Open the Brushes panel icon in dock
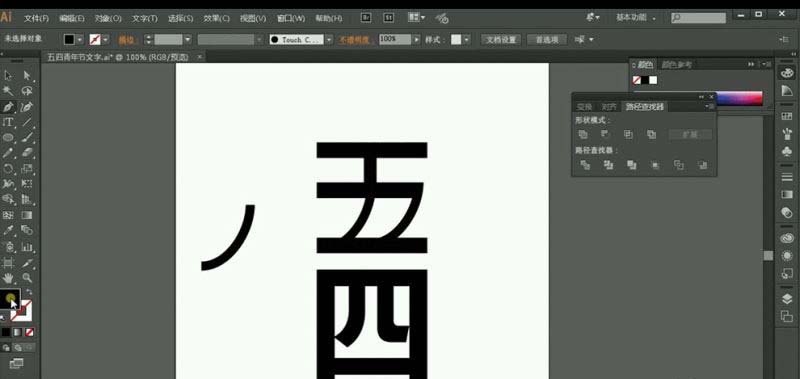 pyautogui.click(x=787, y=134)
